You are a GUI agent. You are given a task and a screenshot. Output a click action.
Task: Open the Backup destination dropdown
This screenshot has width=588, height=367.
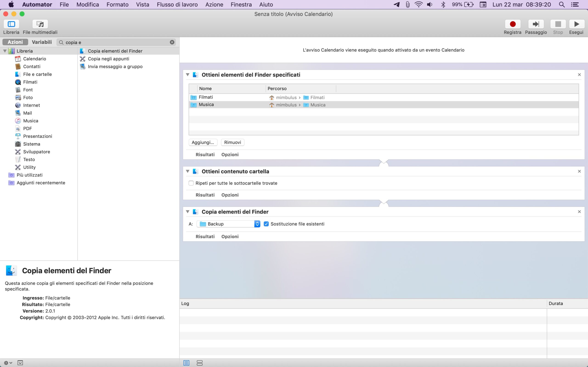coord(228,224)
